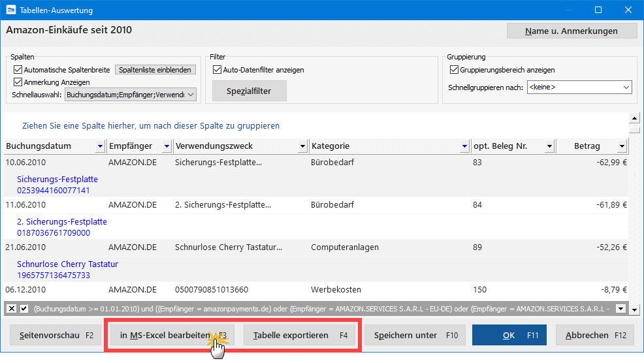Toggle Anmerkung Anzeigen checkbox
The height and width of the screenshot is (363, 644).
click(x=18, y=82)
